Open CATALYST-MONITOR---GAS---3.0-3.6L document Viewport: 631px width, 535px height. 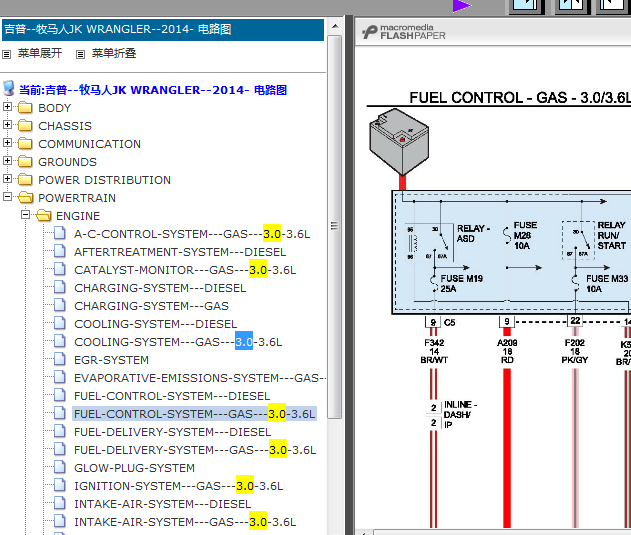click(185, 270)
